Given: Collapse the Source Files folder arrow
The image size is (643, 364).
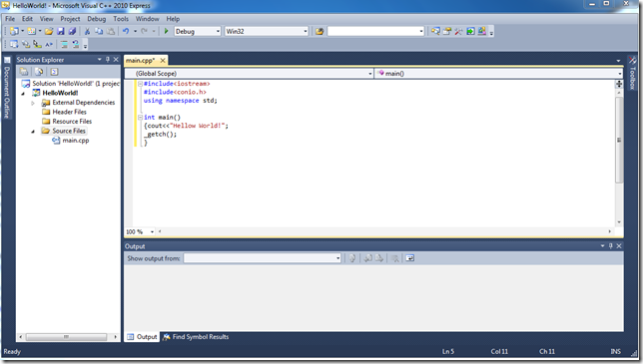Looking at the screenshot, I should (x=33, y=131).
